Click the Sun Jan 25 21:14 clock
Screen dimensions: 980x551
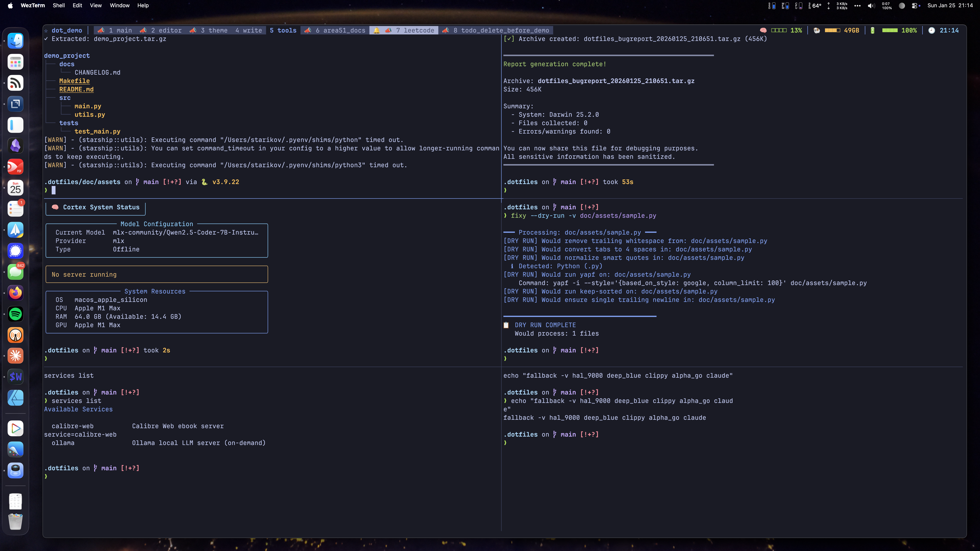pos(950,5)
